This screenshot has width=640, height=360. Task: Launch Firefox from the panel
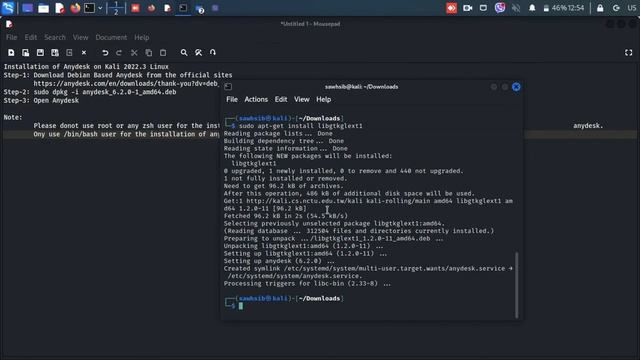click(x=75, y=8)
